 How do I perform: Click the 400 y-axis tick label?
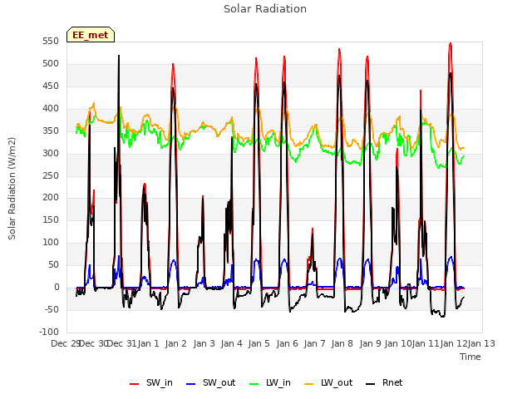(x=51, y=109)
